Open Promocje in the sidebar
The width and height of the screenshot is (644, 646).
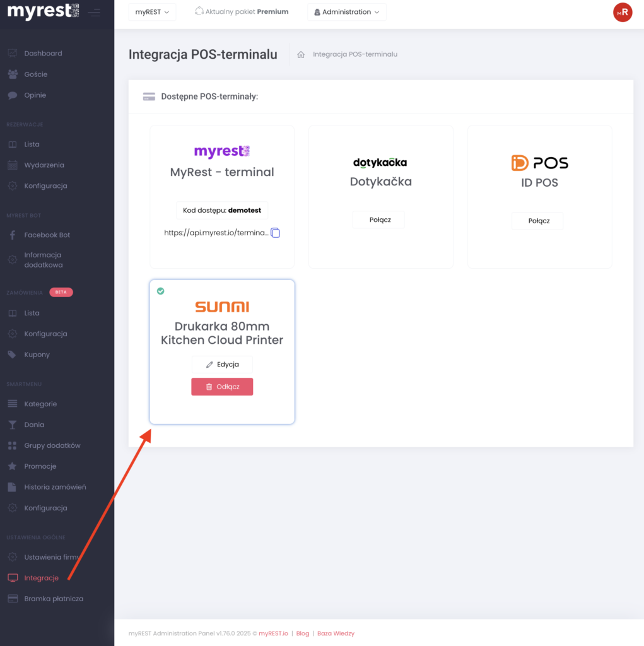pyautogui.click(x=40, y=466)
